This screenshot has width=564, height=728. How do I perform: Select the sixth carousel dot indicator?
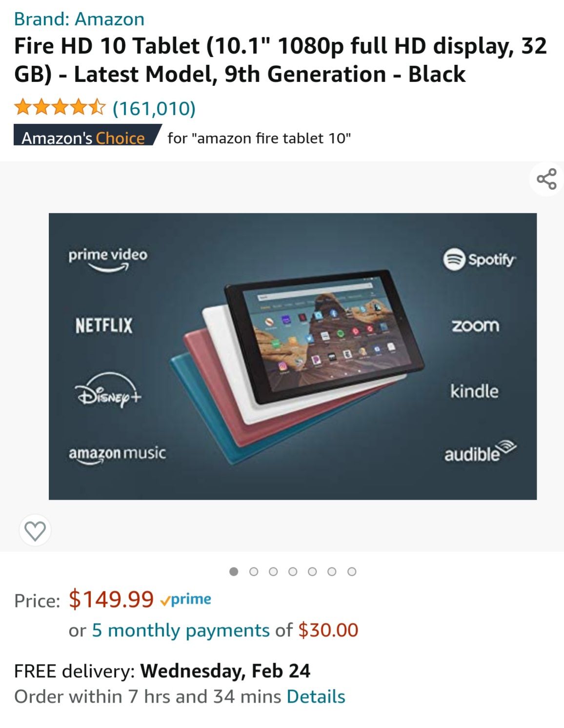tap(332, 571)
